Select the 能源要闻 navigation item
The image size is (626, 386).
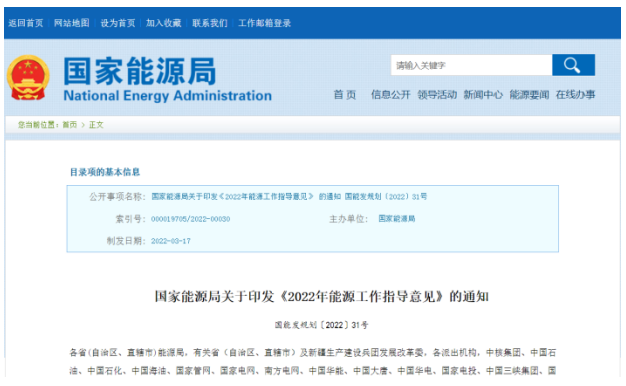tap(529, 95)
